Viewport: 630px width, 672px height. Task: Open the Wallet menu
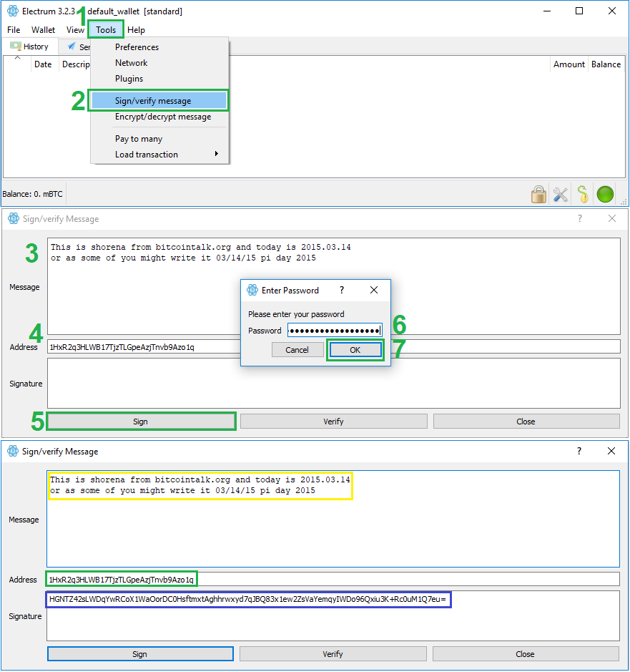tap(43, 30)
